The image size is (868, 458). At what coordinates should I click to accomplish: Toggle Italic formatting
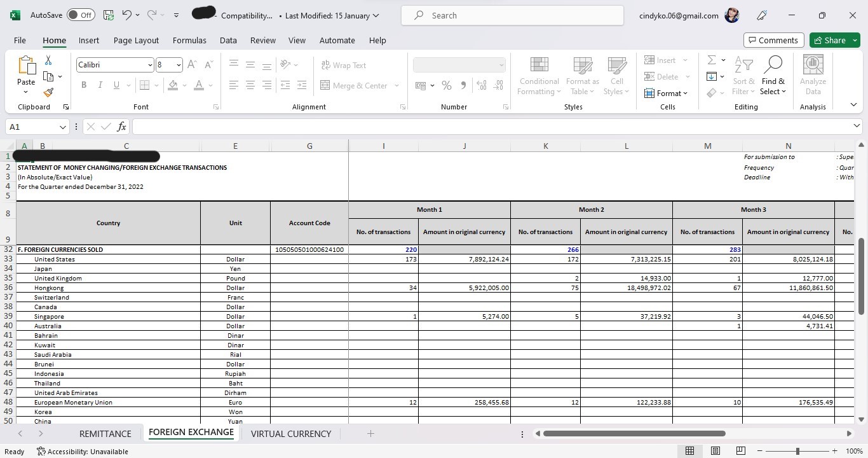pyautogui.click(x=100, y=85)
